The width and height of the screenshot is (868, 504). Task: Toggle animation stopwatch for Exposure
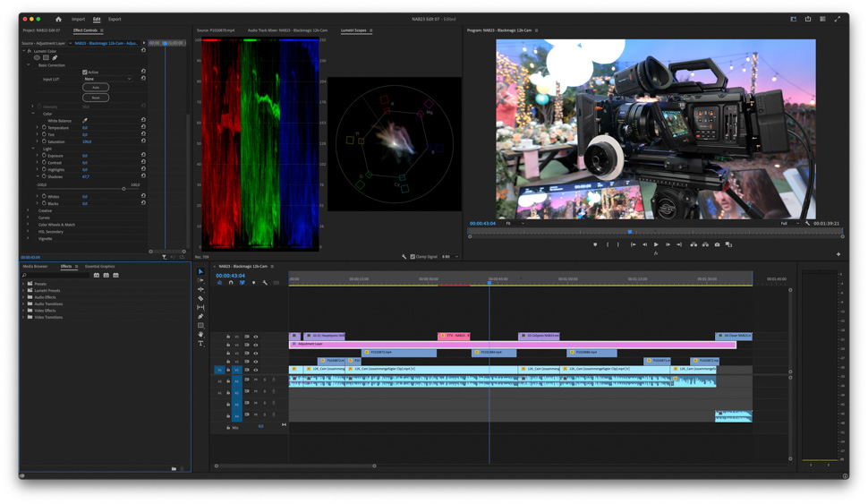(44, 156)
